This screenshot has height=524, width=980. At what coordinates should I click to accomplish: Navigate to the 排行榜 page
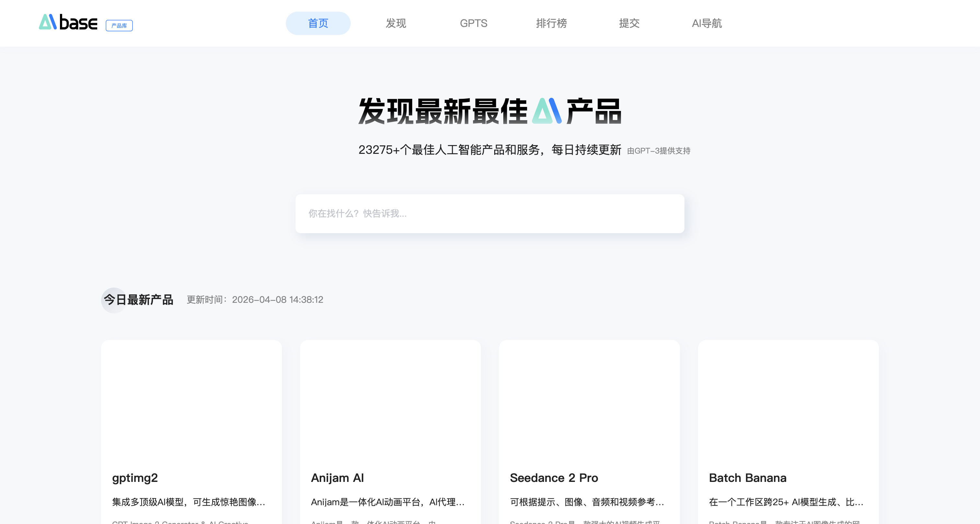551,23
